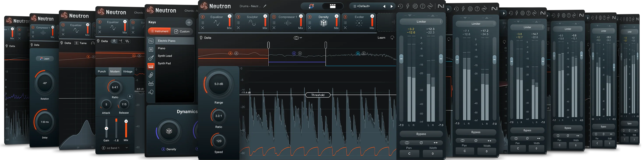Click the phase invert icon in the front limiter panel

421,143
